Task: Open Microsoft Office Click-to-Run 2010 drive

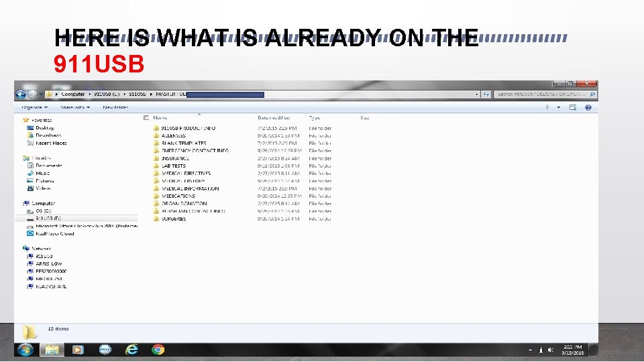Action: pyautogui.click(x=87, y=226)
